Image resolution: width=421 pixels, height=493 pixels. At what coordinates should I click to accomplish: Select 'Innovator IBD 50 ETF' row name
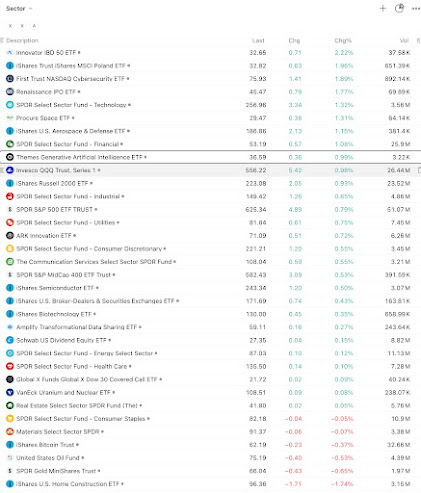tap(46, 53)
